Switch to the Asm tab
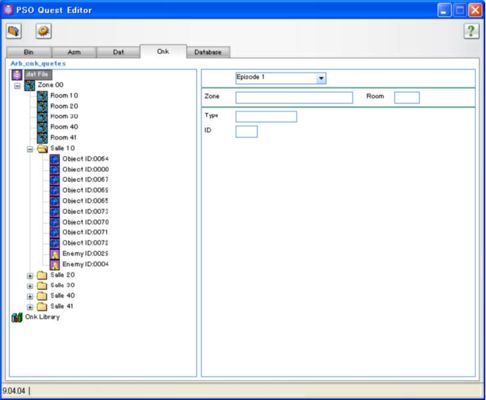Screen dimensions: 486x400 tap(74, 52)
